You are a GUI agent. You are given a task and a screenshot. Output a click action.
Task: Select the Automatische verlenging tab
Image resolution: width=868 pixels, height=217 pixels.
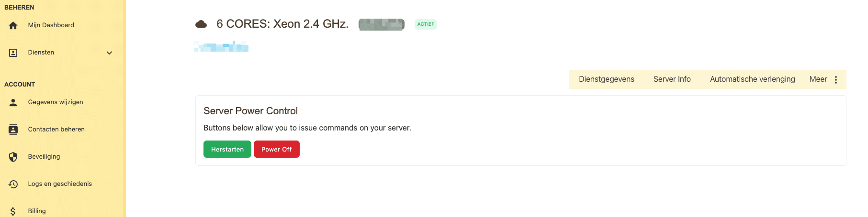753,79
